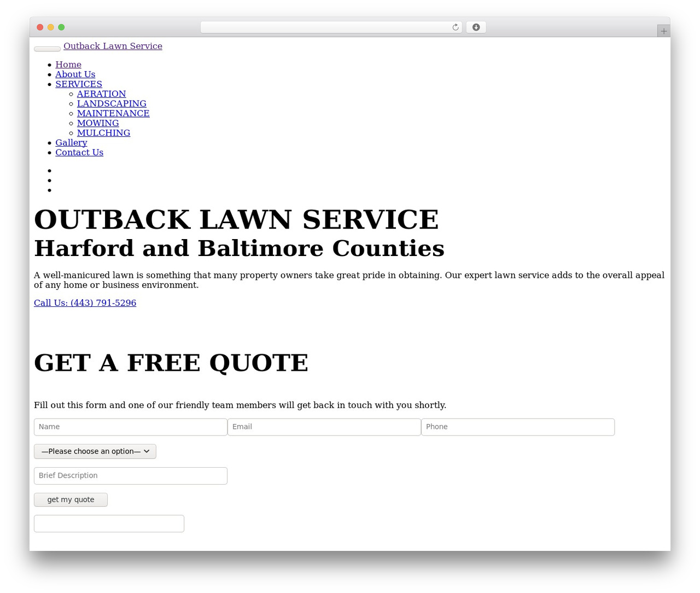
Task: Open the Gallery page
Action: pos(71,143)
